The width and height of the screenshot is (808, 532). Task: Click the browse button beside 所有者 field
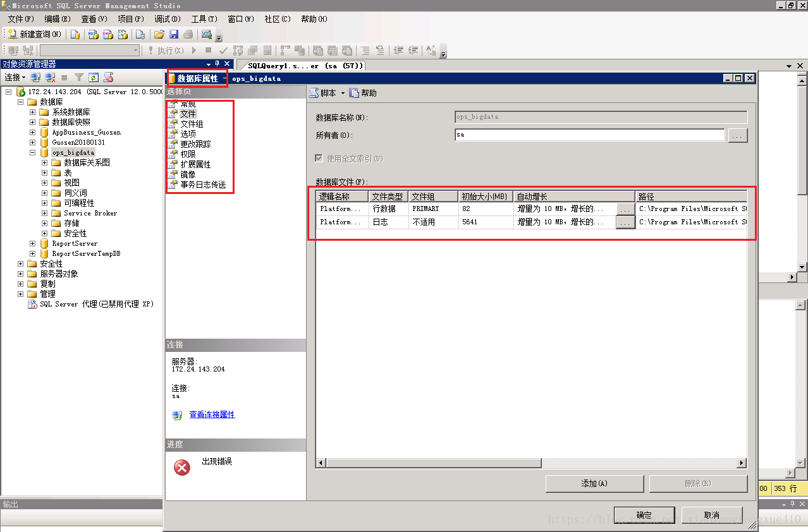point(738,135)
